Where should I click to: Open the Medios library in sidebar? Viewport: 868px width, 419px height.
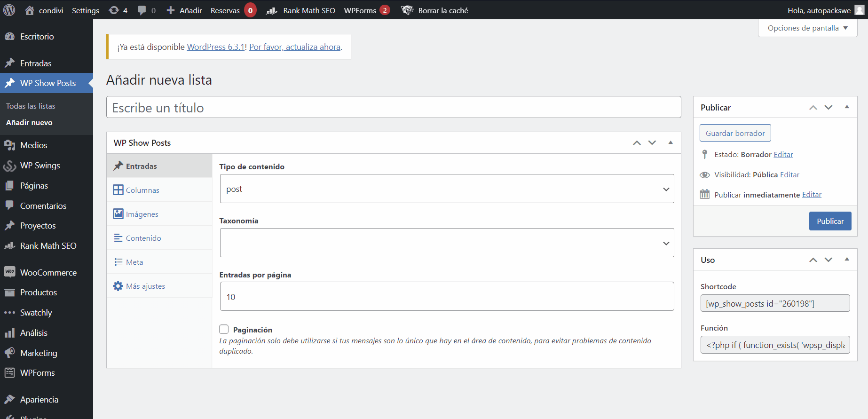point(33,145)
